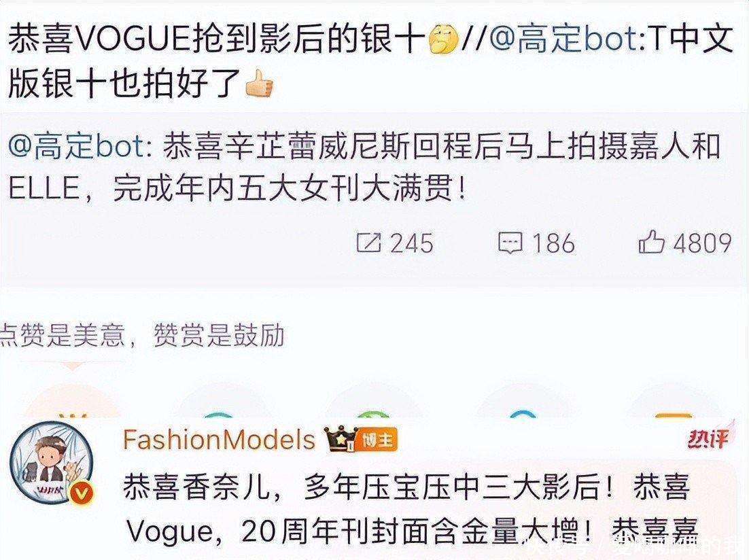Tap the repost icon beside 245

pos(369,243)
